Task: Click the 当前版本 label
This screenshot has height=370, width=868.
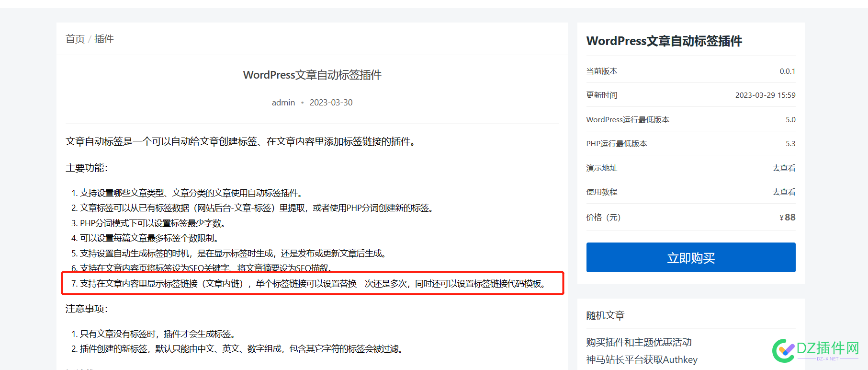Action: pyautogui.click(x=602, y=71)
